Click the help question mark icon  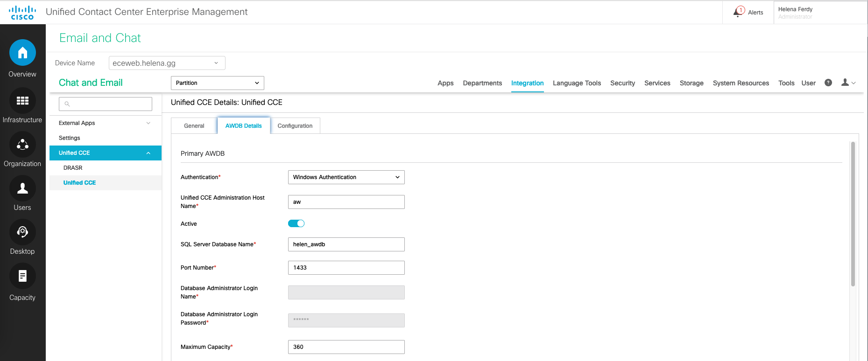[x=828, y=83]
